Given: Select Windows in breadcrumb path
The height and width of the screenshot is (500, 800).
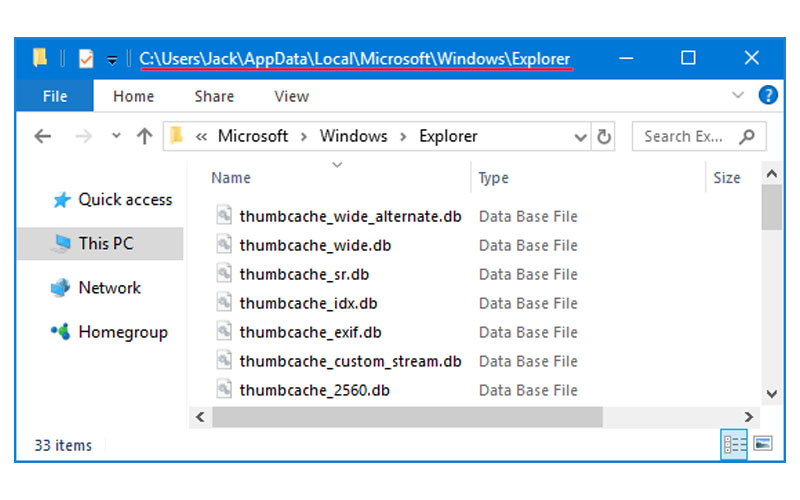Looking at the screenshot, I should pos(354,136).
